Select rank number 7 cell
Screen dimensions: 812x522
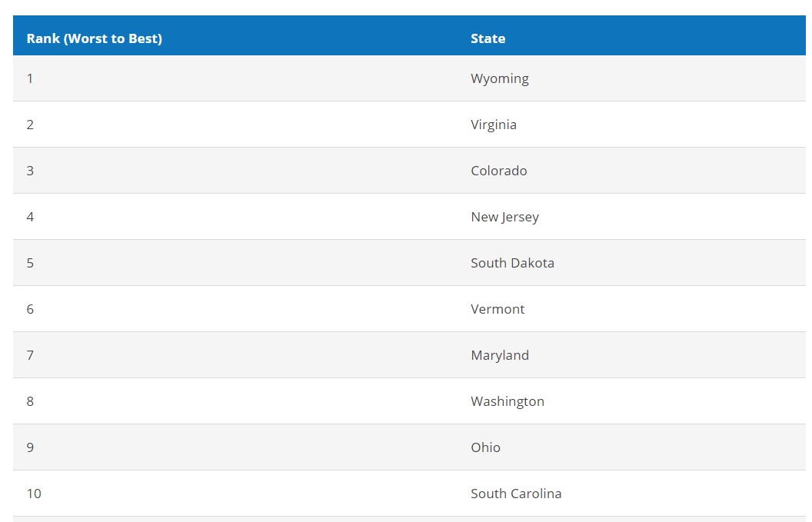pyautogui.click(x=30, y=355)
